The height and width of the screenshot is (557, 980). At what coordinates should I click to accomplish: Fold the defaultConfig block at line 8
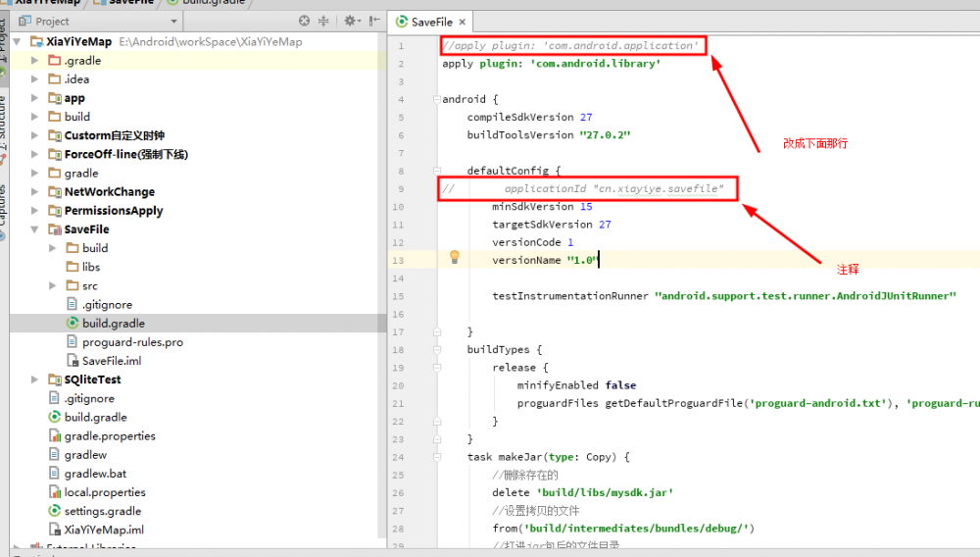(x=437, y=171)
